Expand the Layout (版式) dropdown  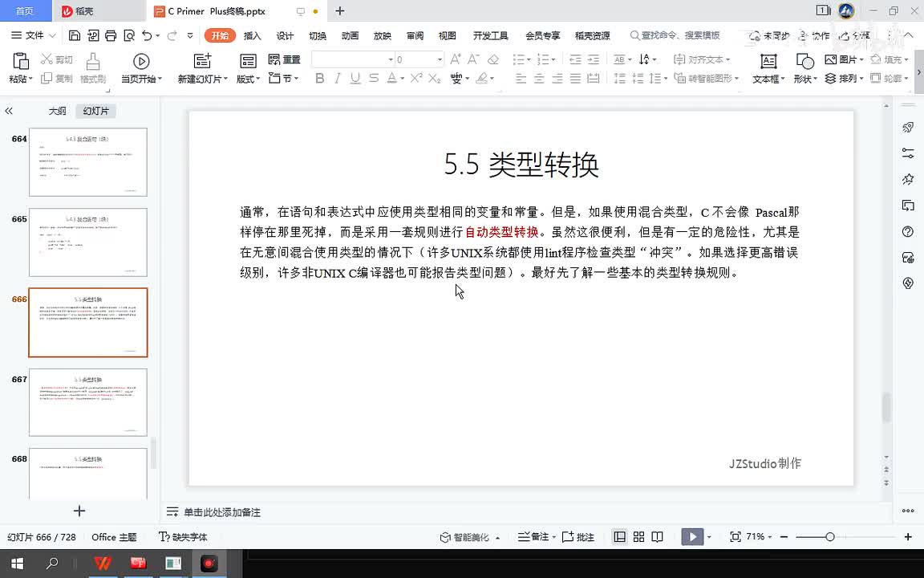click(x=248, y=79)
